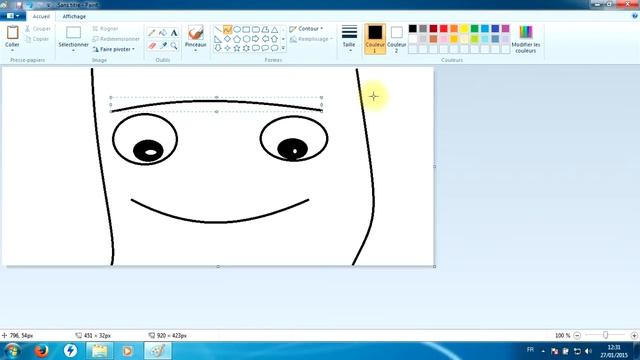Image resolution: width=640 pixels, height=360 pixels.
Task: Choose the up arrow shape
Action: [274, 39]
